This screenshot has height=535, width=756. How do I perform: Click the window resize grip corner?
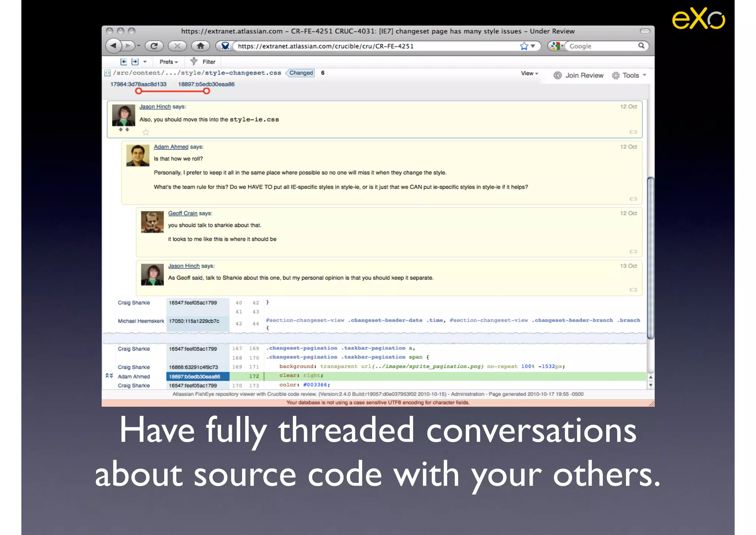[x=651, y=403]
